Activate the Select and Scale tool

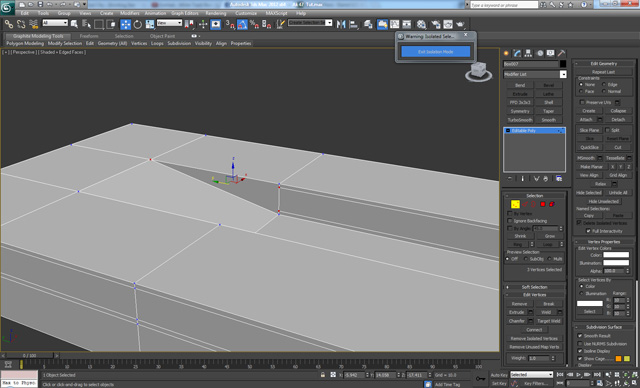pos(150,24)
